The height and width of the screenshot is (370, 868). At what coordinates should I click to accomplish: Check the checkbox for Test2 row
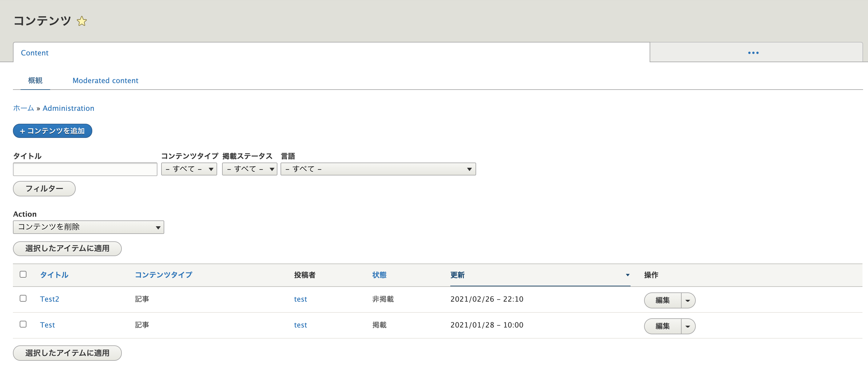[23, 299]
